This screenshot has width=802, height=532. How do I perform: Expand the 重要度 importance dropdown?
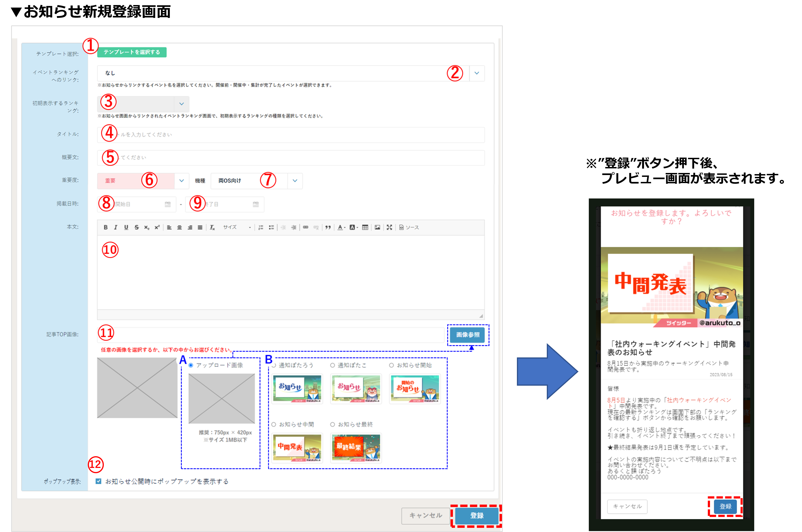[x=181, y=181]
